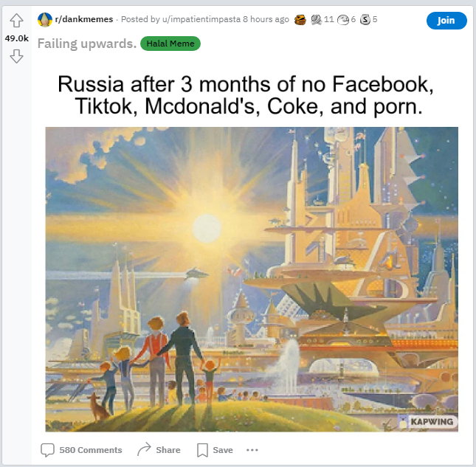Image resolution: width=476 pixels, height=467 pixels.
Task: Open the r/dankmemes community avatar icon
Action: pyautogui.click(x=45, y=20)
